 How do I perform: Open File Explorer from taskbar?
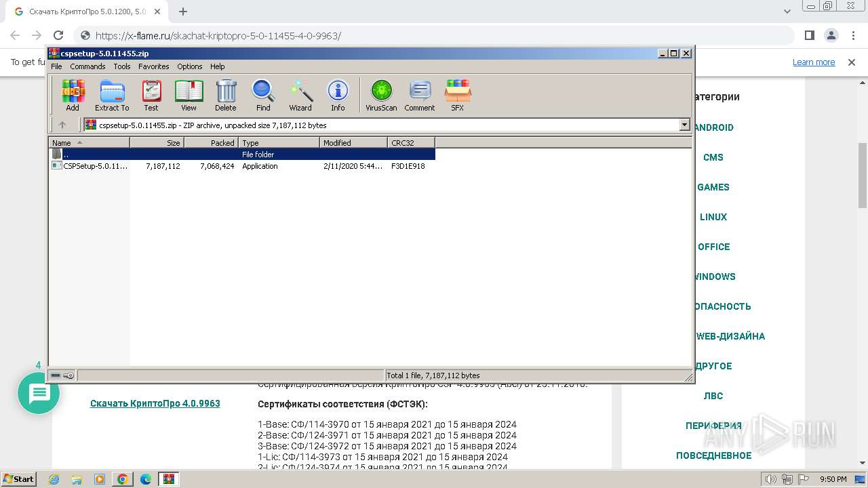point(77,479)
